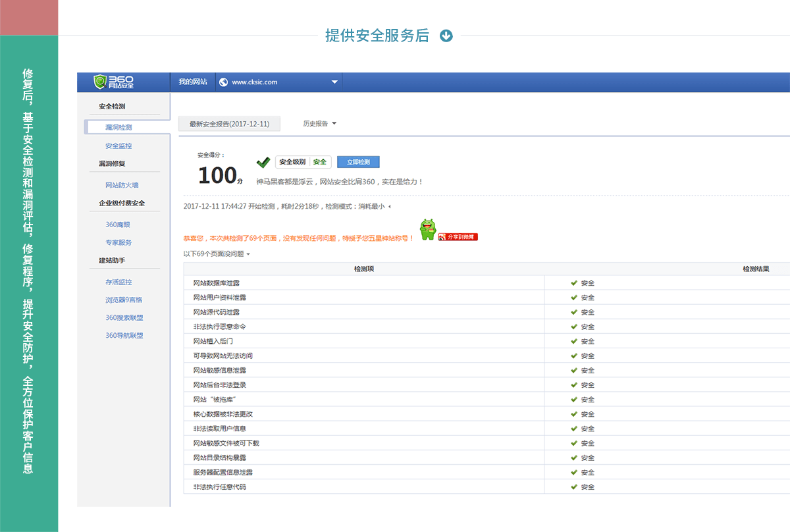Open the website selector dropdown arrow

pos(334,82)
